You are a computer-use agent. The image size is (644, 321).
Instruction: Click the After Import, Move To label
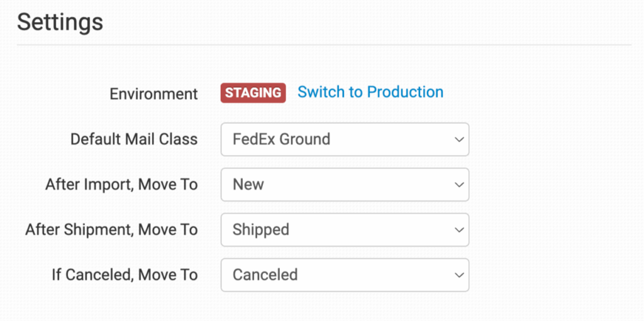121,185
